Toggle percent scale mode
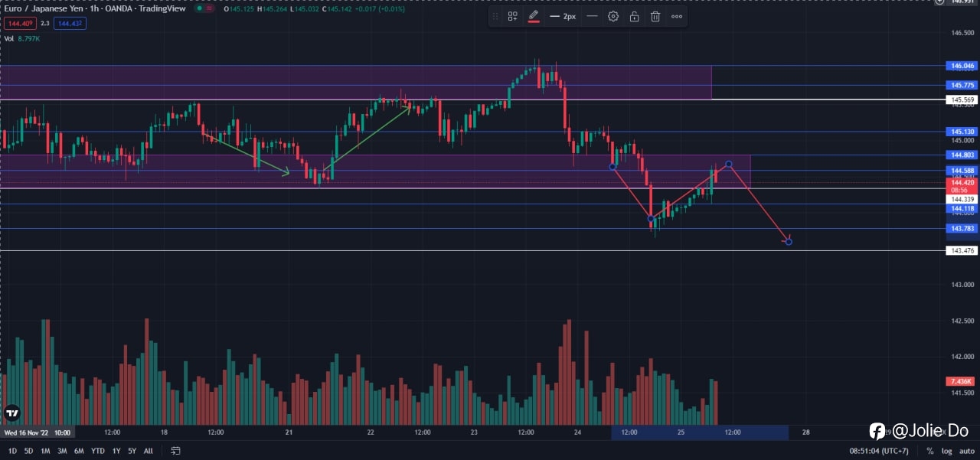 (930, 451)
